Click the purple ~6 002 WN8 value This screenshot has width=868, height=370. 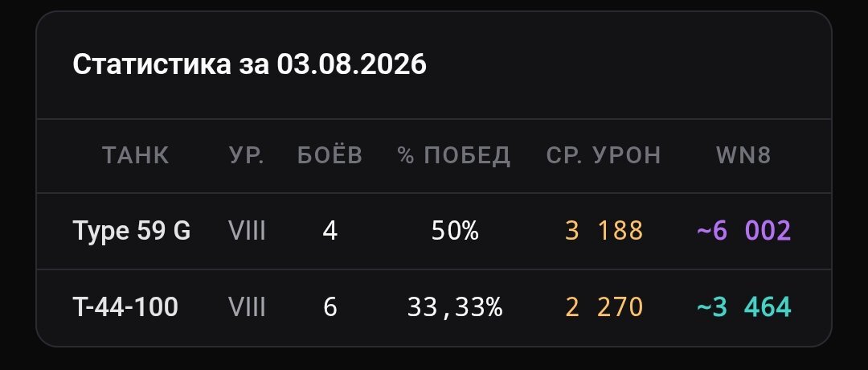pos(743,231)
